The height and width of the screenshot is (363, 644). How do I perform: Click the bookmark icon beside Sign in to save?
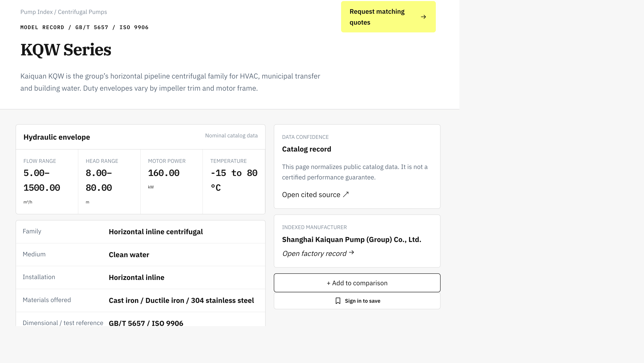pyautogui.click(x=338, y=301)
